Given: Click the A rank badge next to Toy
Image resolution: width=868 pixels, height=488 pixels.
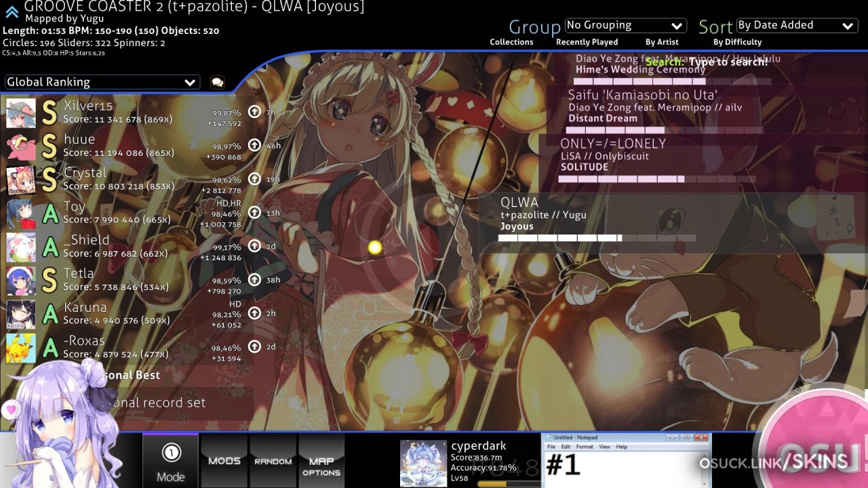Looking at the screenshot, I should pos(50,213).
